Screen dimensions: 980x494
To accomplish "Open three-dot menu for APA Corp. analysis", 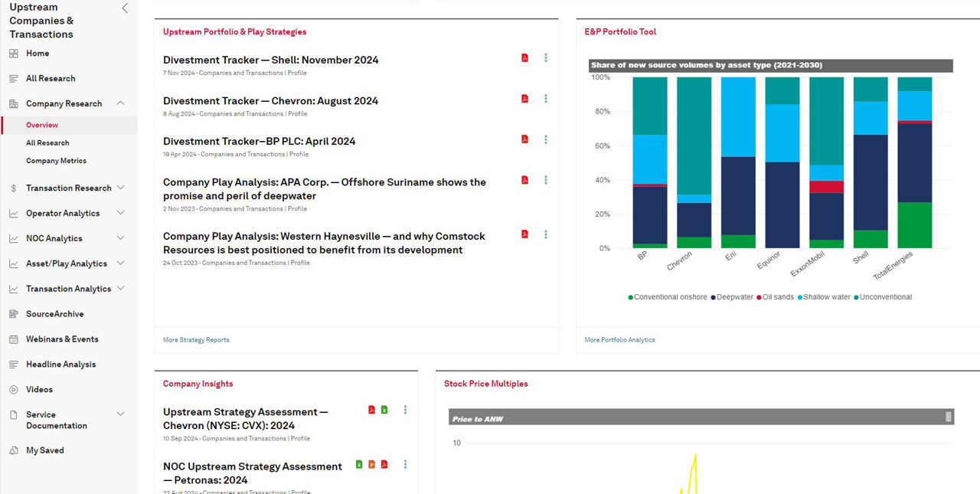I will point(546,181).
